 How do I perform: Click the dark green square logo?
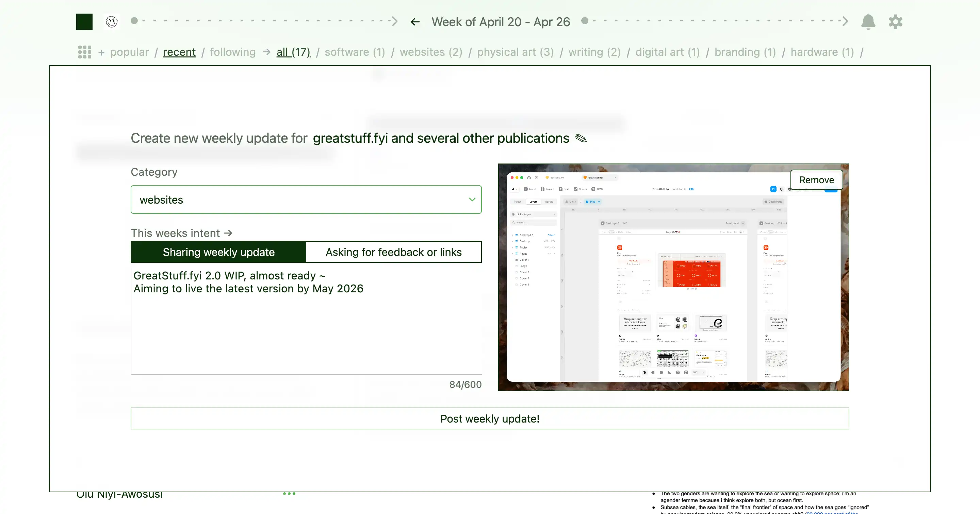pos(84,22)
